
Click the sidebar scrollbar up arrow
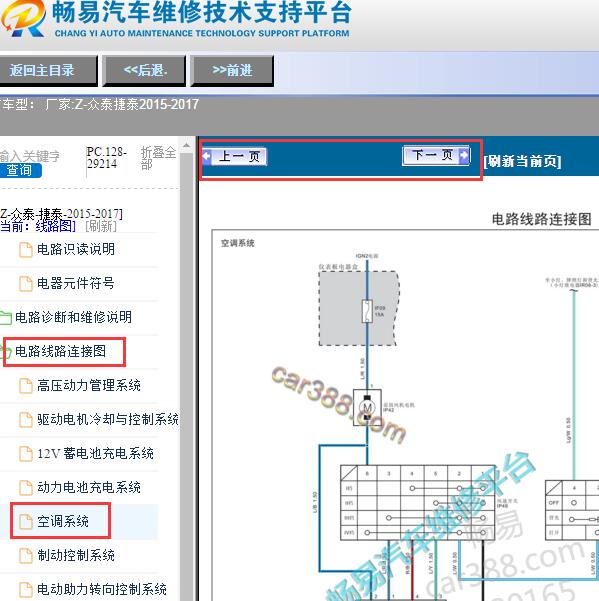pos(186,146)
